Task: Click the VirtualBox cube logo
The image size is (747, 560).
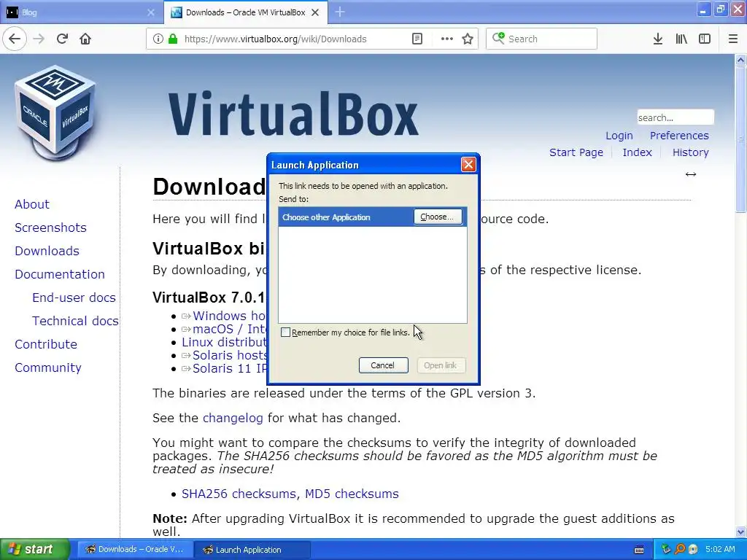Action: click(55, 113)
